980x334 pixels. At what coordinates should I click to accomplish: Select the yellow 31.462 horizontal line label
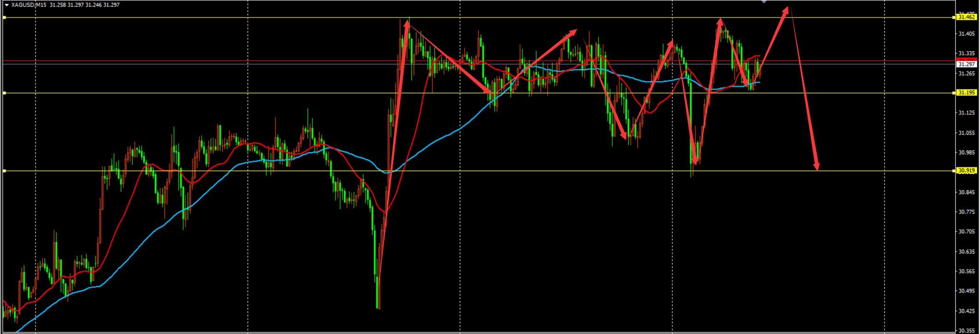[x=967, y=17]
